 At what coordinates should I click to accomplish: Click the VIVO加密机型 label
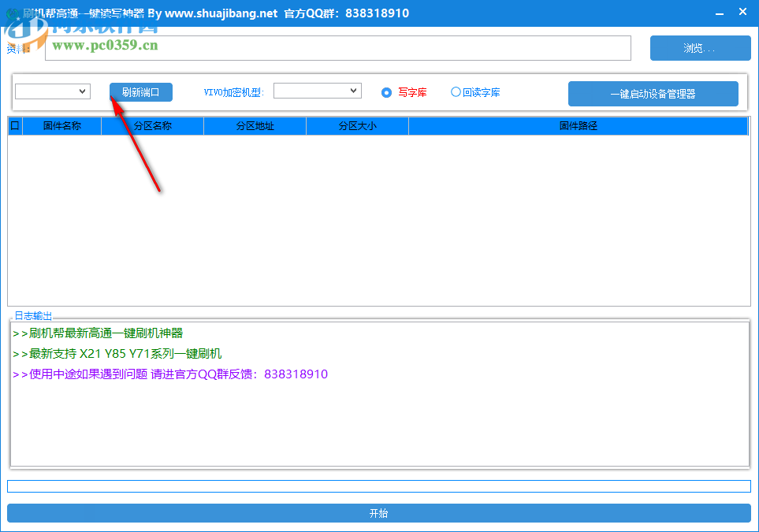pyautogui.click(x=234, y=92)
